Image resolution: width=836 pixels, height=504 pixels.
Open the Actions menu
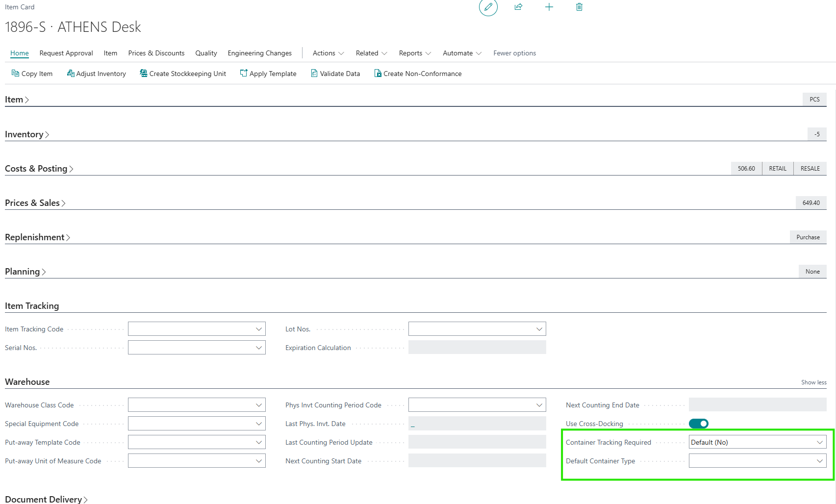[x=328, y=53]
